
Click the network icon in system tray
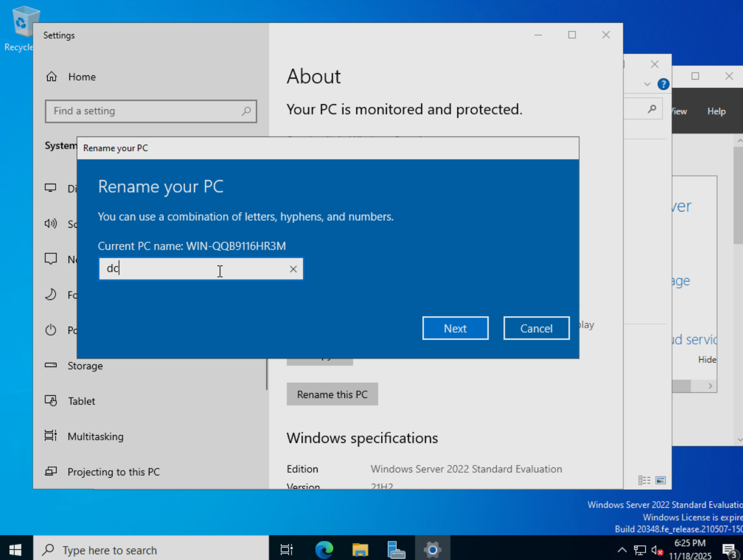(x=640, y=550)
